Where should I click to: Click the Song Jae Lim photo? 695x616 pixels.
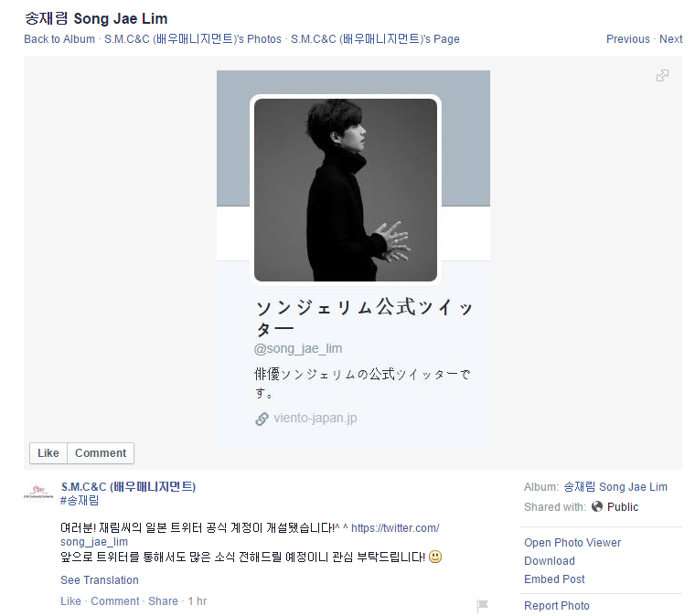(353, 261)
